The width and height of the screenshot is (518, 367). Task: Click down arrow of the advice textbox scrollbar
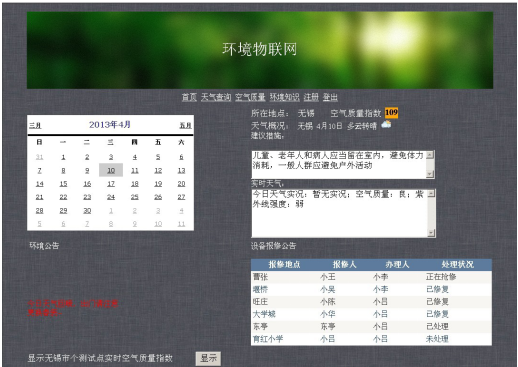click(430, 174)
